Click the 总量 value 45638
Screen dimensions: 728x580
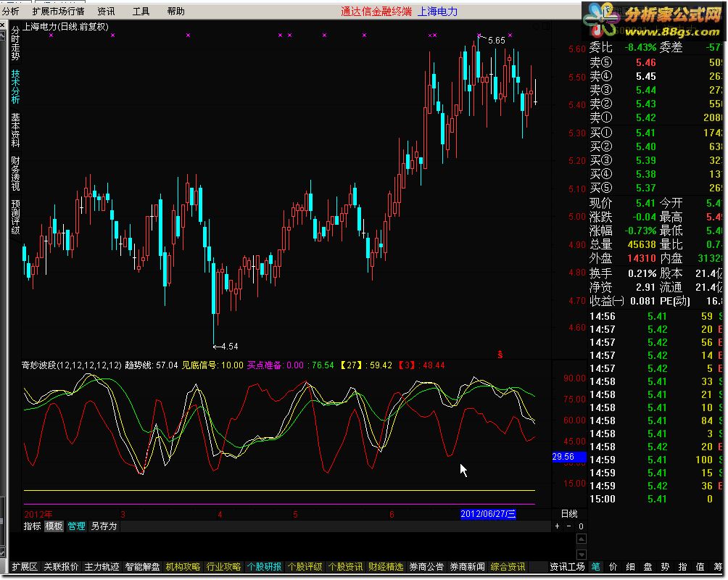tap(642, 245)
